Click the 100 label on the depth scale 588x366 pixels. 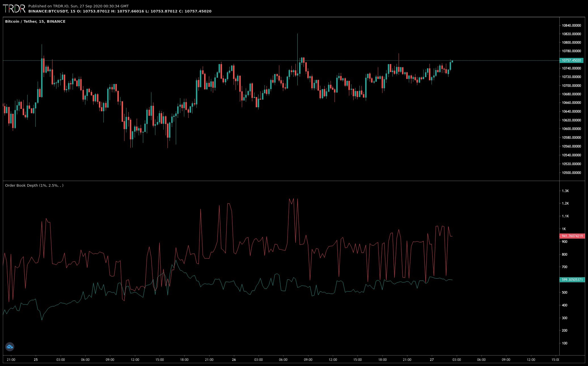point(564,343)
